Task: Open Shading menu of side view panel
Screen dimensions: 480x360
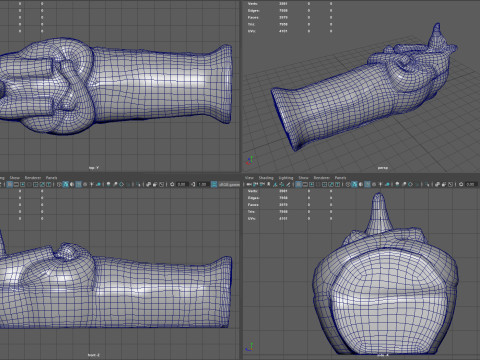Action: tap(266, 178)
